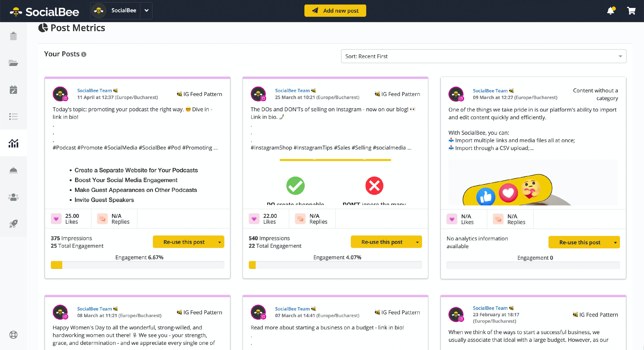Screen dimensions: 644x350
Task: Click profile avatar on 11 April post
Action: 60,94
